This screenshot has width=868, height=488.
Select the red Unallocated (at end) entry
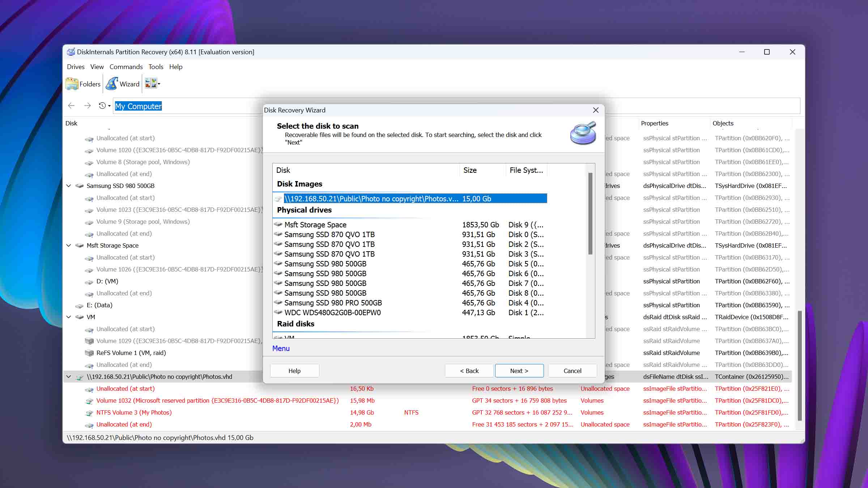point(124,424)
